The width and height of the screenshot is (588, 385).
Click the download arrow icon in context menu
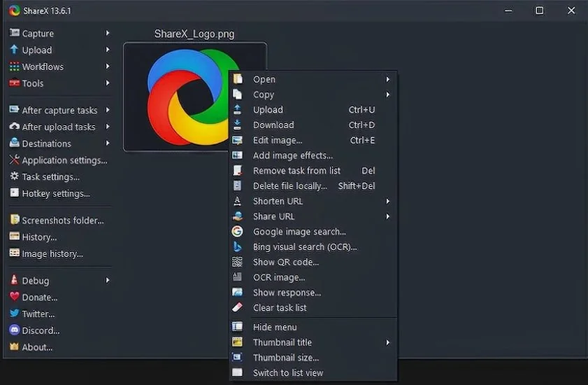(237, 125)
